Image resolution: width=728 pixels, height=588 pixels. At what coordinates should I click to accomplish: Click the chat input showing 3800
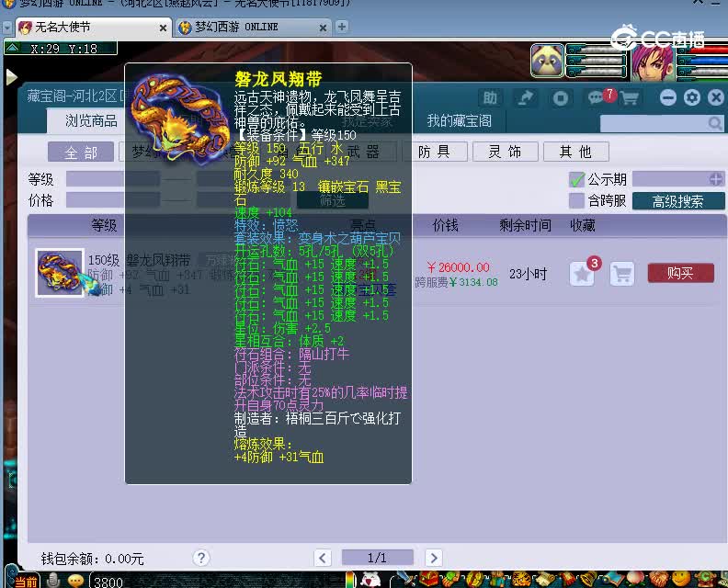click(218, 582)
